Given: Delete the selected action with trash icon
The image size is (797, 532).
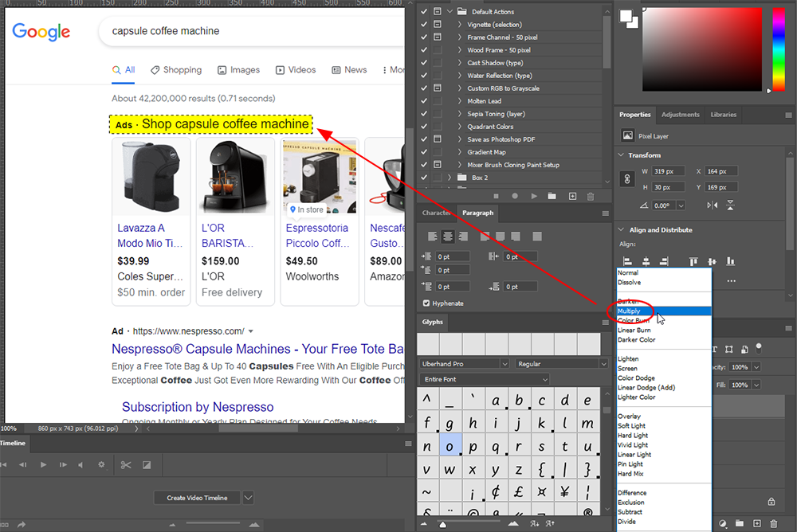Looking at the screenshot, I should 591,196.
